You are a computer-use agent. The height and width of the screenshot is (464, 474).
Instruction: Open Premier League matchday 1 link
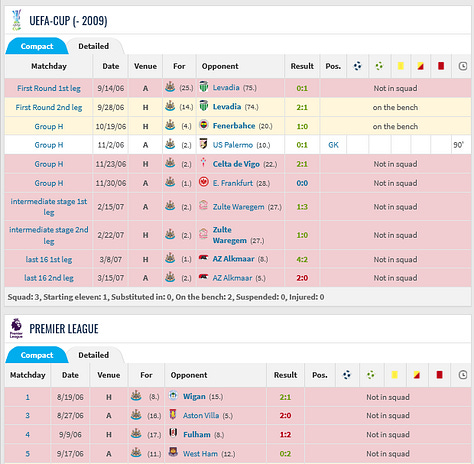tap(28, 397)
